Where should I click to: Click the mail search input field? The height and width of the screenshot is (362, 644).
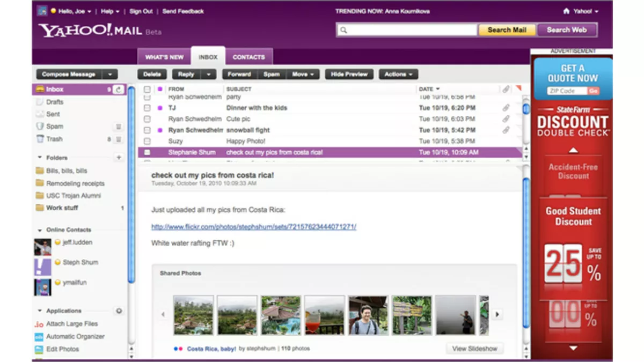pos(407,30)
